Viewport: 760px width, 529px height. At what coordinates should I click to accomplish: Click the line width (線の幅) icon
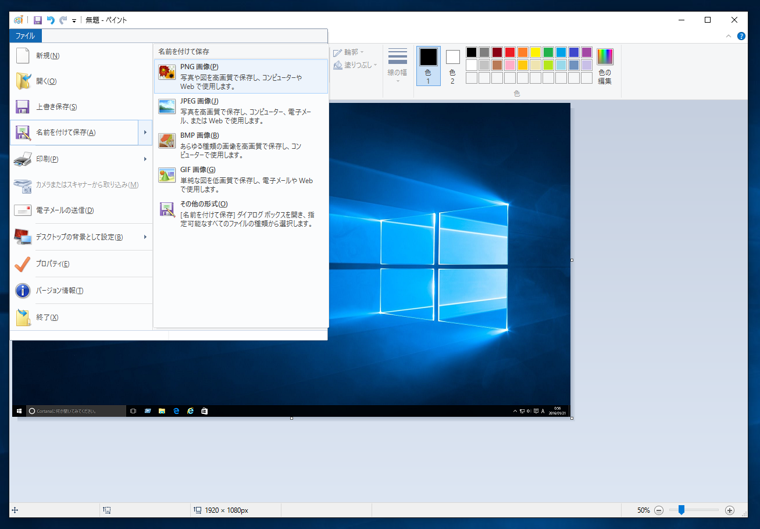tap(397, 56)
